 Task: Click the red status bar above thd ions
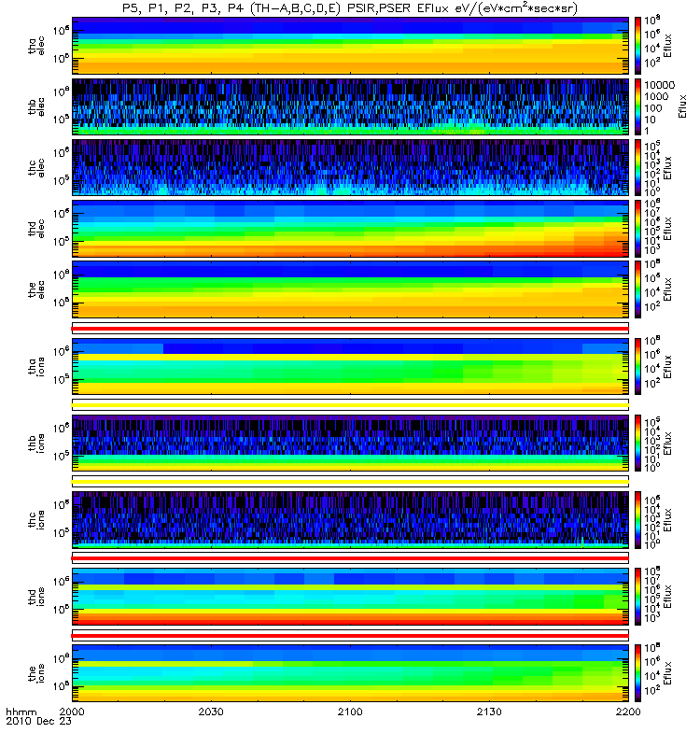click(x=351, y=558)
